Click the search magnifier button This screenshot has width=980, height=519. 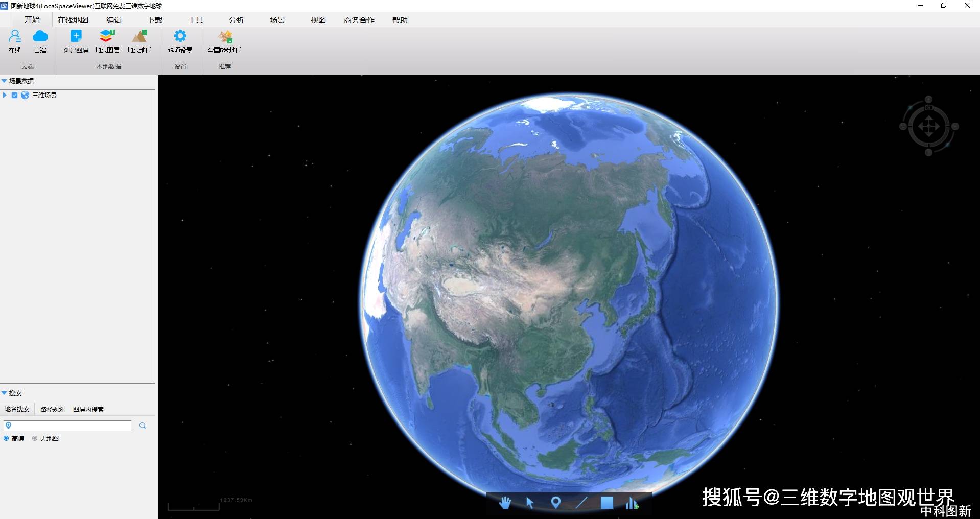(143, 426)
